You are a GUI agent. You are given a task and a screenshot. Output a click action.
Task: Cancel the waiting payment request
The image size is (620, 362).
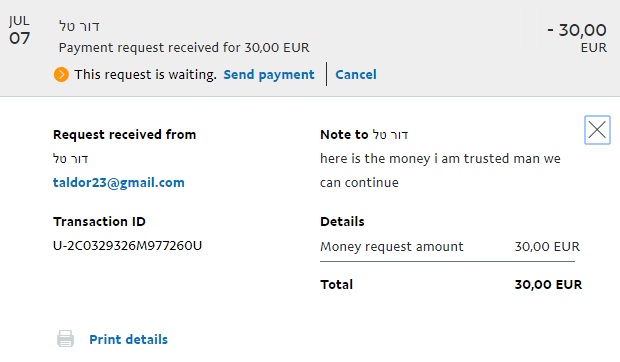356,75
